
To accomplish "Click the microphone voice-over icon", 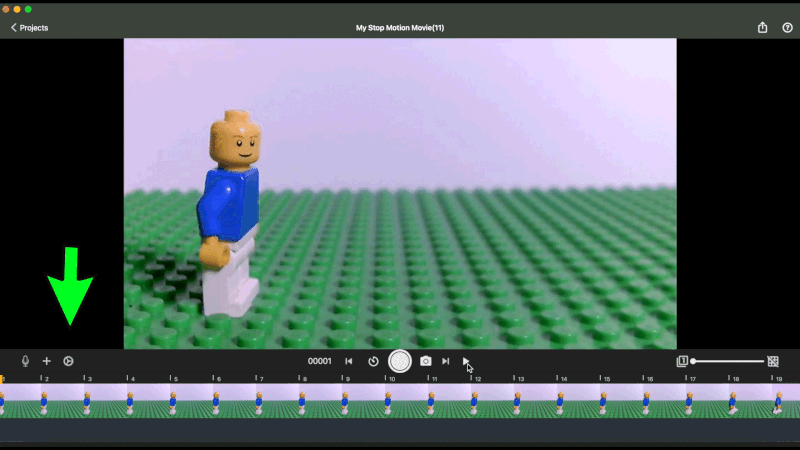I will click(25, 361).
